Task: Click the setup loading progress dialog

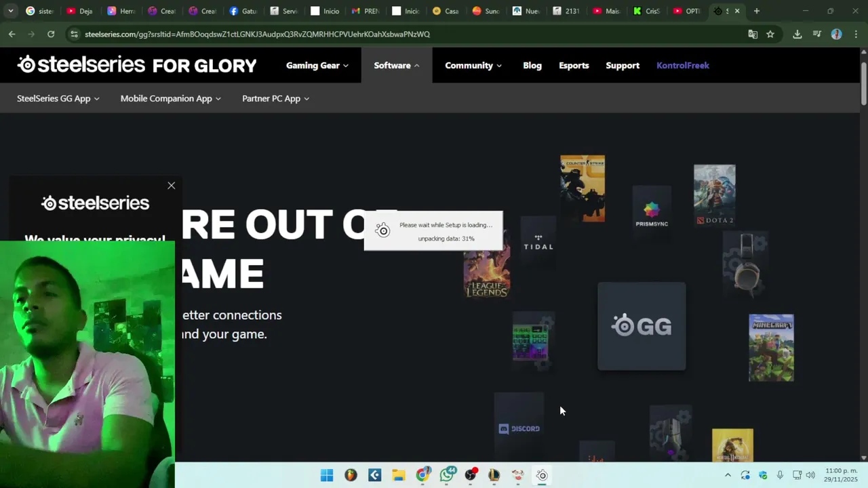Action: (x=434, y=231)
